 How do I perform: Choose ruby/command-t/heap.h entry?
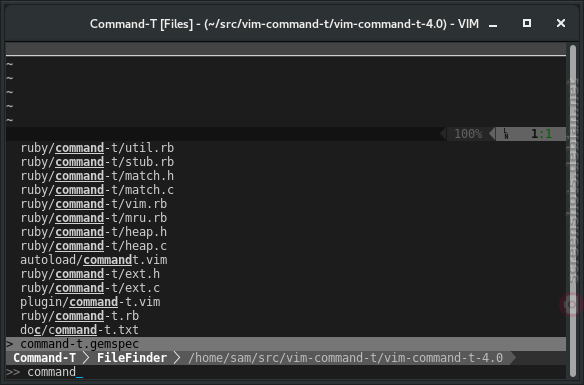pos(94,232)
